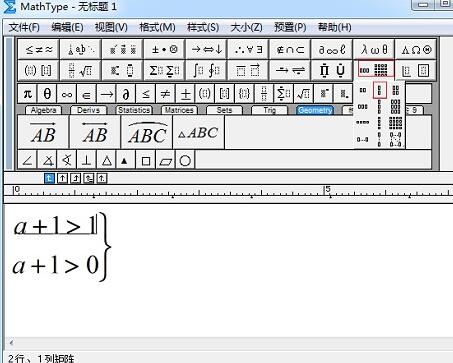Open the fraction and radical templates palette

(x=80, y=70)
